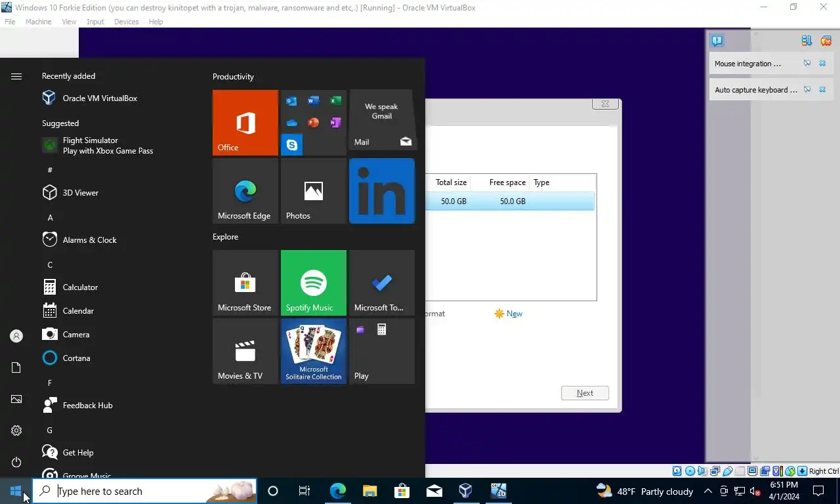
Task: Select the 50.0 GB drive row
Action: [x=510, y=201]
